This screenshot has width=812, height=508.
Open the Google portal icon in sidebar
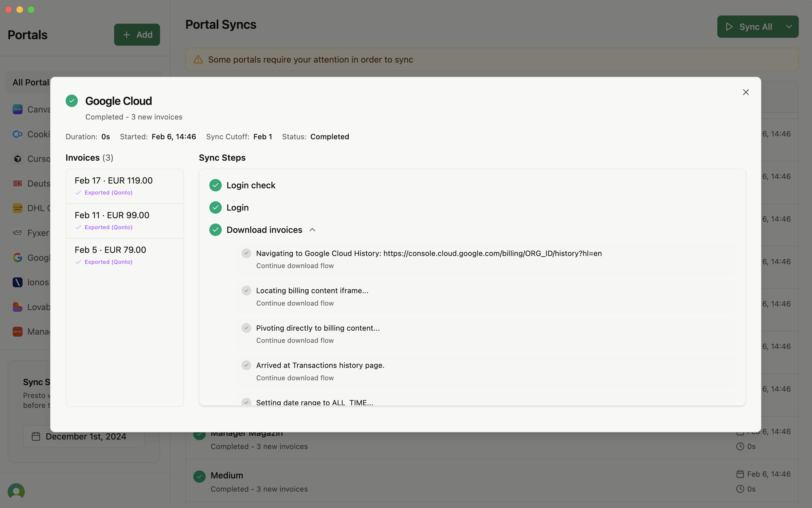[x=17, y=257]
